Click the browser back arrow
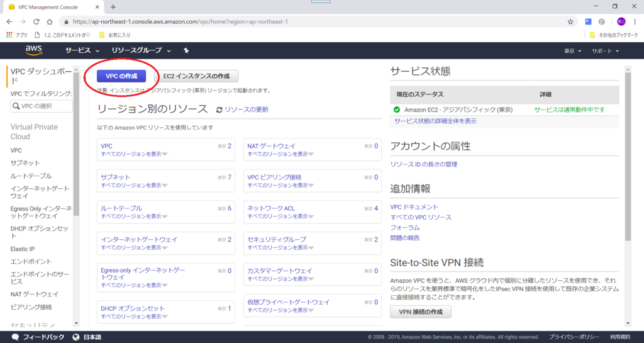This screenshot has width=644, height=343. tap(9, 22)
